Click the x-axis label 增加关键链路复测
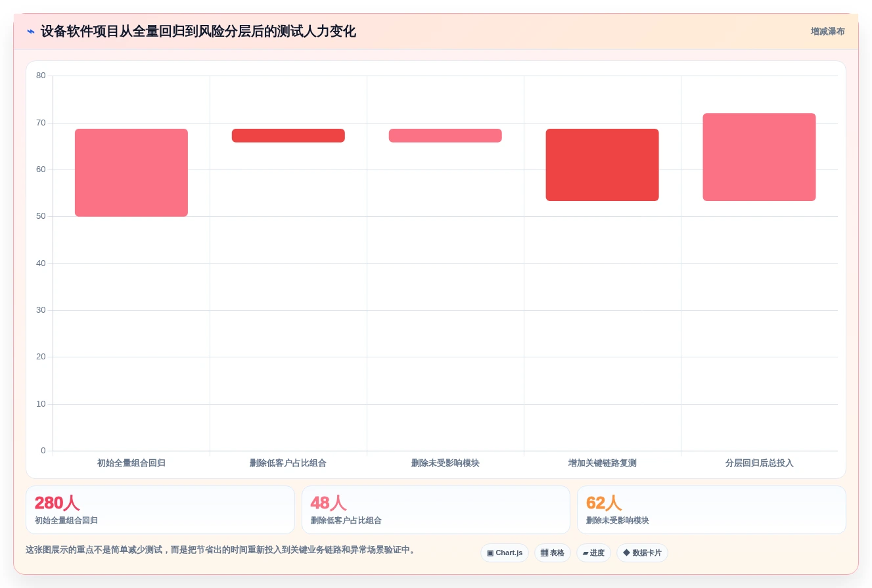Viewport: 872px width, 588px height. (x=603, y=463)
